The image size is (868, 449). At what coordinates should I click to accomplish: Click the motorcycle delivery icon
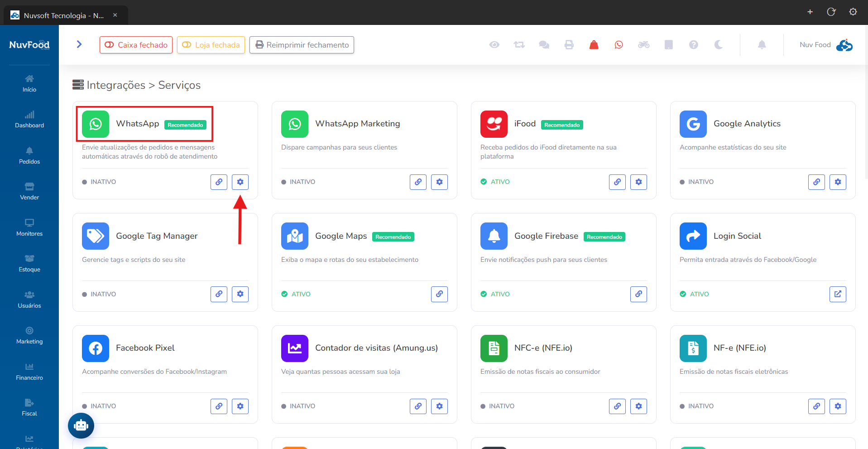coord(644,45)
